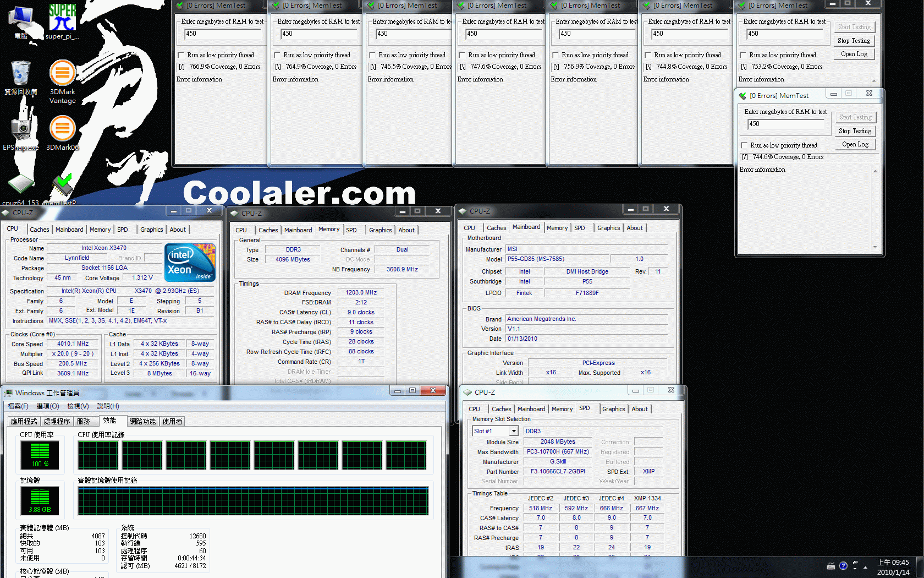Toggle low priority thread in the 747.6% coverage MemTest
Image resolution: width=924 pixels, height=578 pixels.
pyautogui.click(x=462, y=55)
